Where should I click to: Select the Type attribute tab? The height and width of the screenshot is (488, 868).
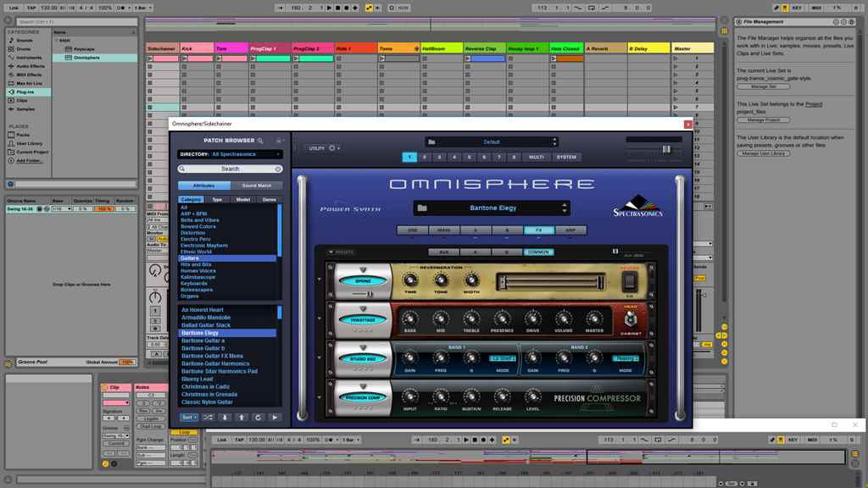(x=217, y=200)
